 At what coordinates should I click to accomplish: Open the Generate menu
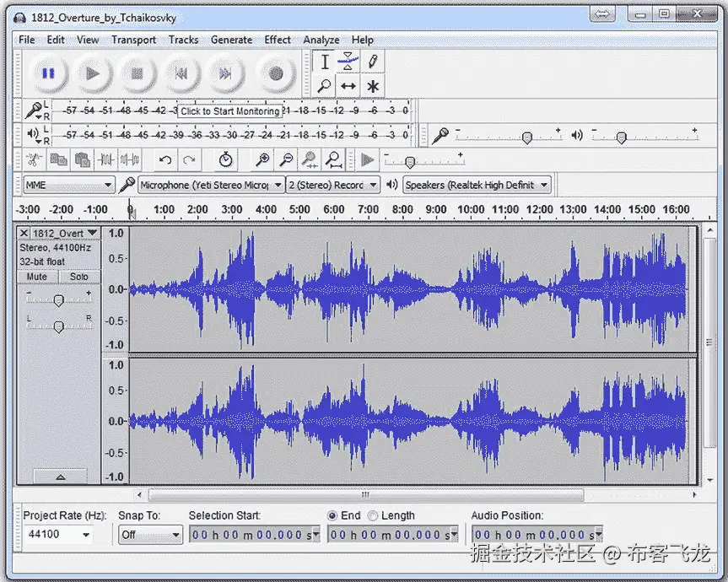click(x=231, y=40)
